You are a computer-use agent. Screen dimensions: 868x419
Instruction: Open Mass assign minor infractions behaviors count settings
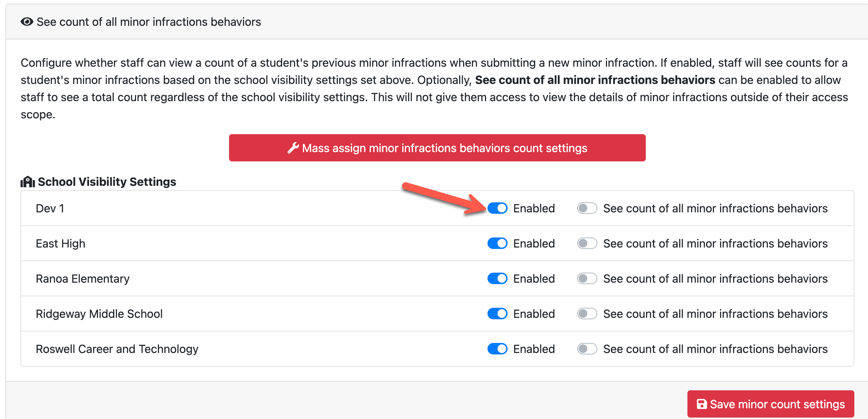(437, 148)
